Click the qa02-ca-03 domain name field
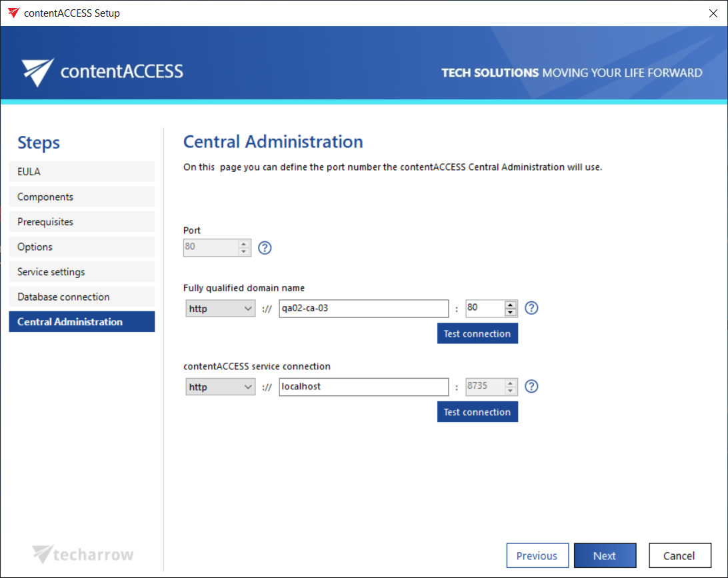The width and height of the screenshot is (728, 578). pos(363,309)
